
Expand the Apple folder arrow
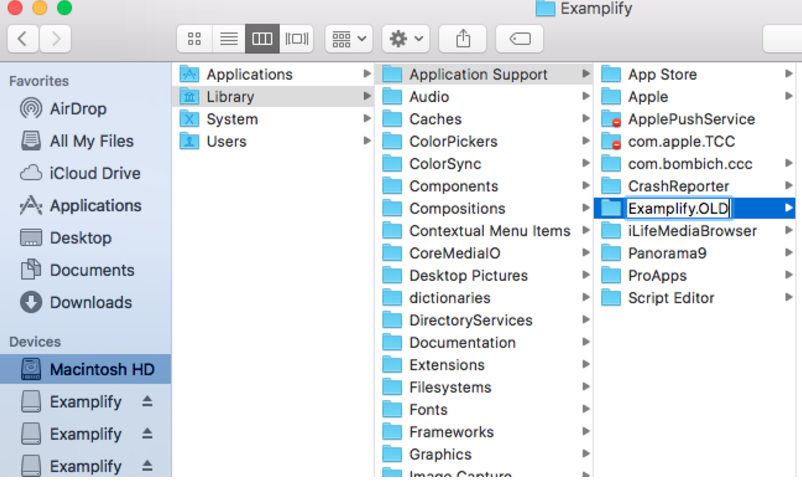(x=788, y=96)
